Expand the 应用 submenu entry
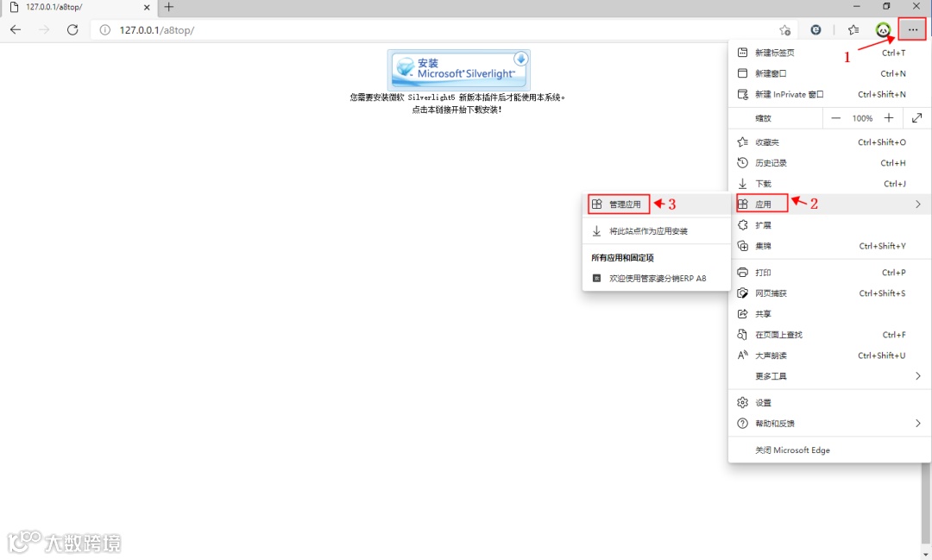 pyautogui.click(x=830, y=204)
